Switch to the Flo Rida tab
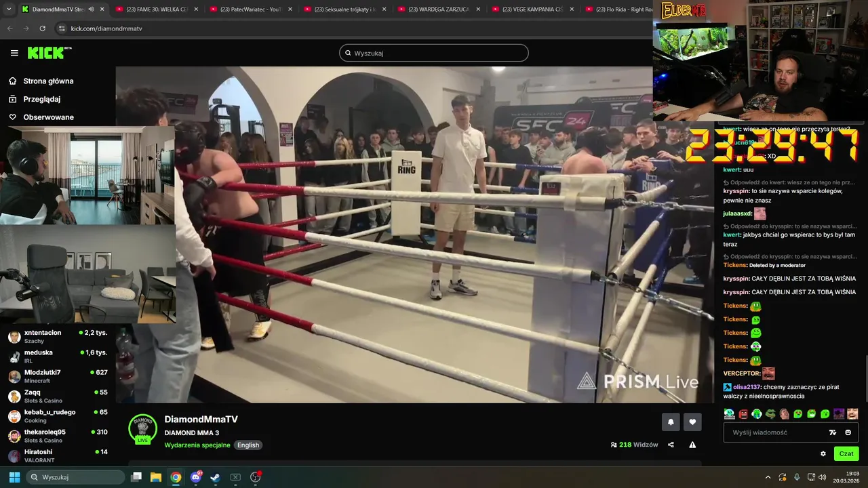Screen dimensions: 868x488 coord(618,9)
